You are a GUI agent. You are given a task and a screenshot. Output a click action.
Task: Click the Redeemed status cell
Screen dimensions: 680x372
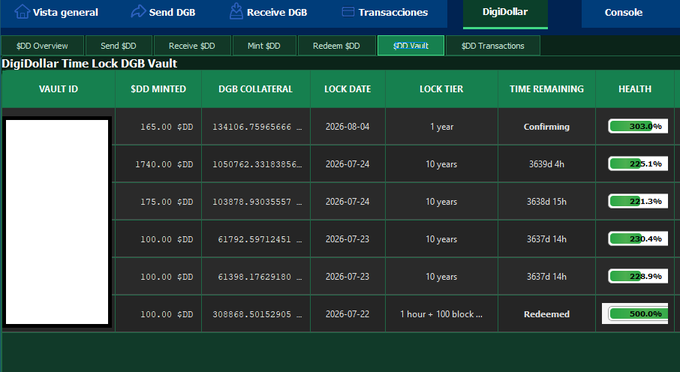tap(546, 314)
